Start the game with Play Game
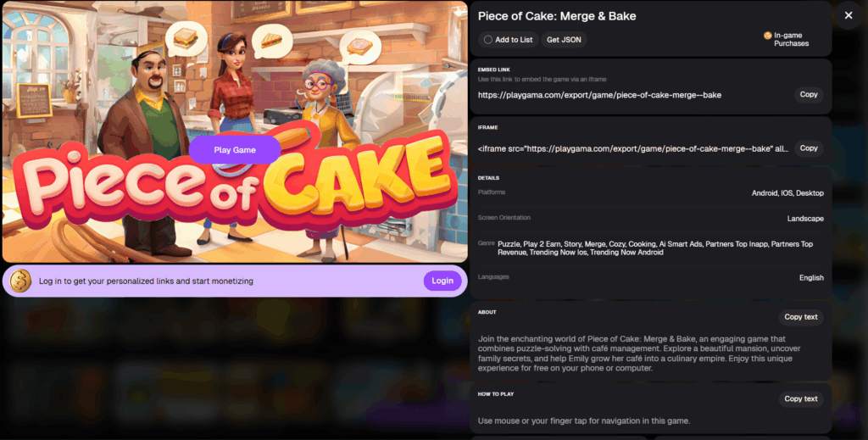The height and width of the screenshot is (440, 868). tap(235, 150)
